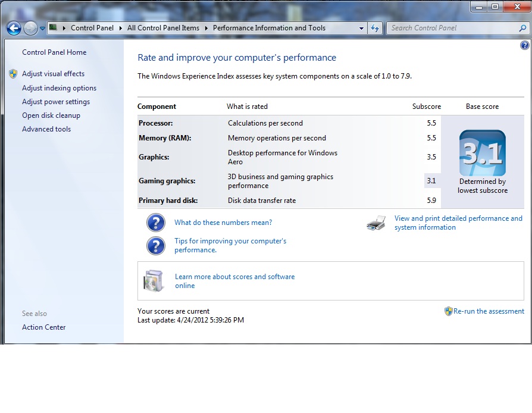
Task: Close the Control Panel window
Action: click(x=517, y=7)
